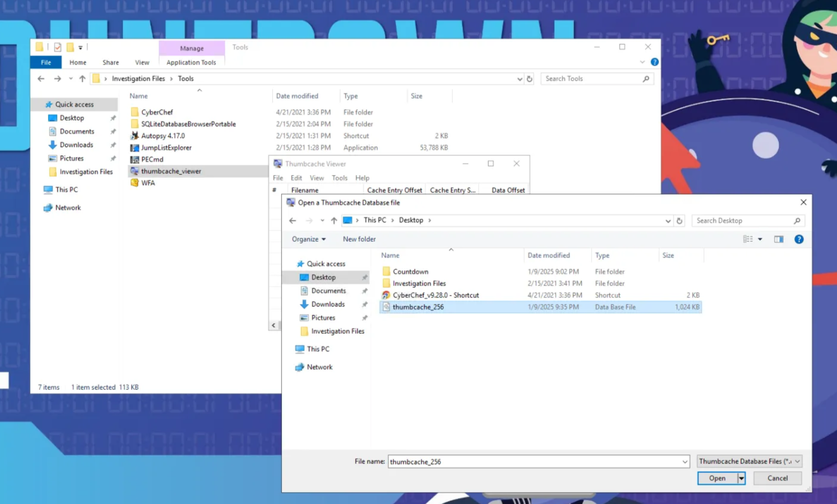837x504 pixels.
Task: Click Documents in Explorer Quick access
Action: click(76, 131)
